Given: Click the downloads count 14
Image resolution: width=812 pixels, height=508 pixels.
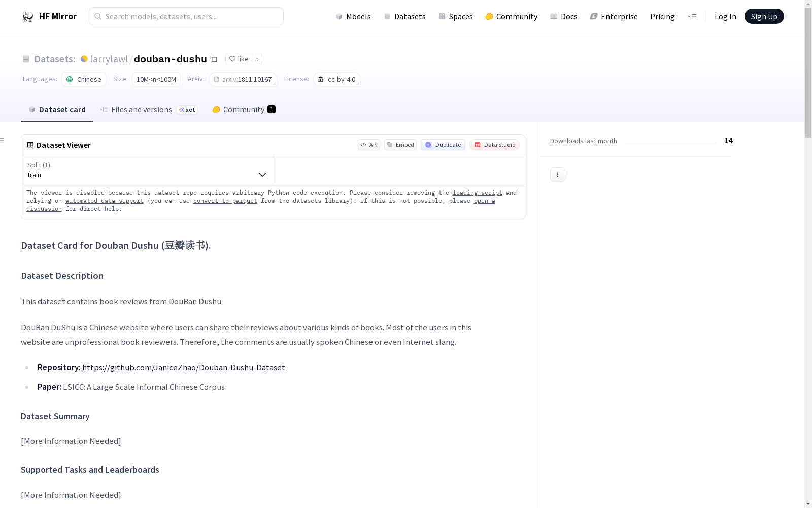Looking at the screenshot, I should click(728, 141).
